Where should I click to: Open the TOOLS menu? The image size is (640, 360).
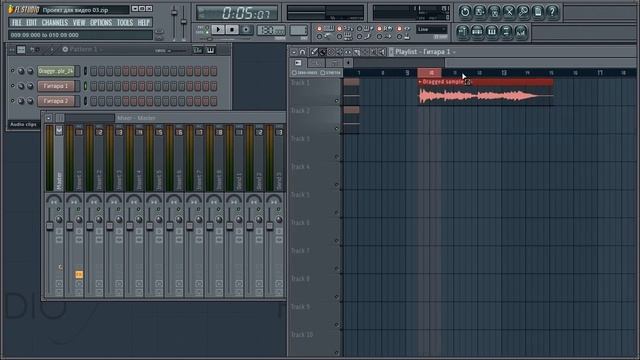[x=125, y=22]
